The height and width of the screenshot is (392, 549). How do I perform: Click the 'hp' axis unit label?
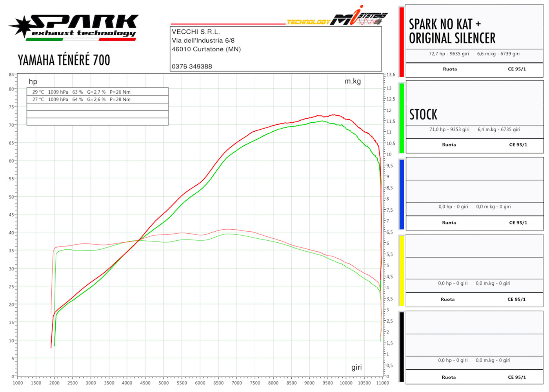click(x=33, y=82)
